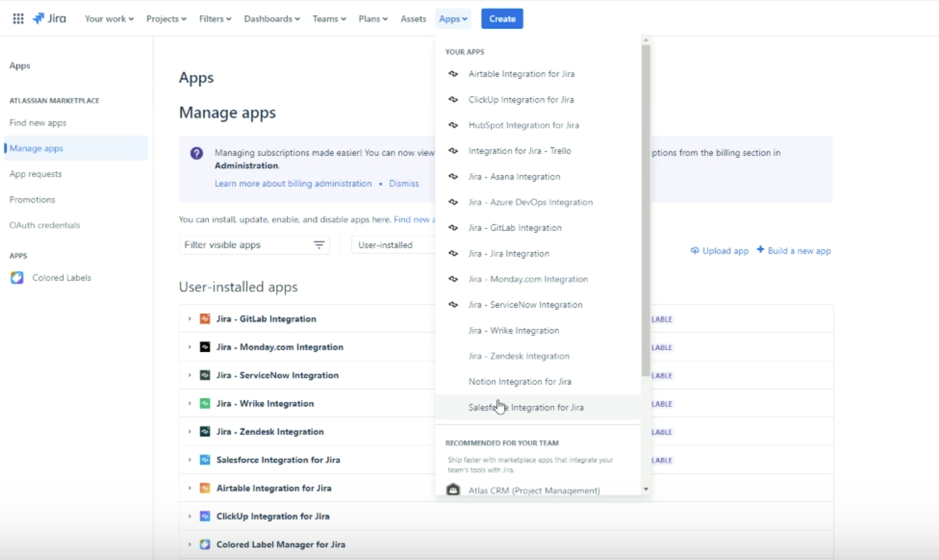Click the filter icon in Filter visible apps
Image resolution: width=939 pixels, height=560 pixels.
[x=319, y=245]
